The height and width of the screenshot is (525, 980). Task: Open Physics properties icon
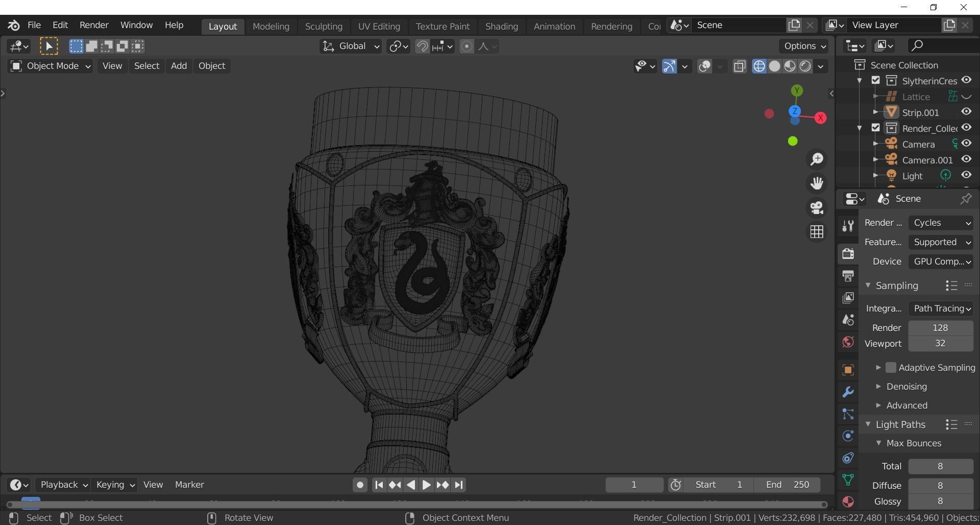[x=848, y=436]
